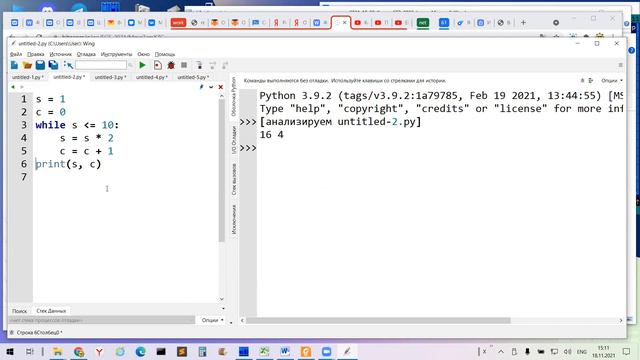Open the Инструменты menu
640x360 pixels.
click(116, 54)
